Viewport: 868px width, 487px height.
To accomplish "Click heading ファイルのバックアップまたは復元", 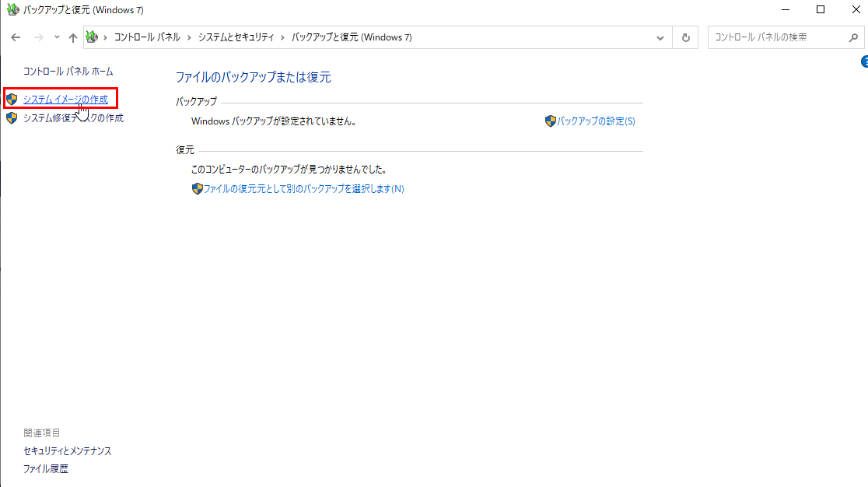I will pyautogui.click(x=253, y=77).
